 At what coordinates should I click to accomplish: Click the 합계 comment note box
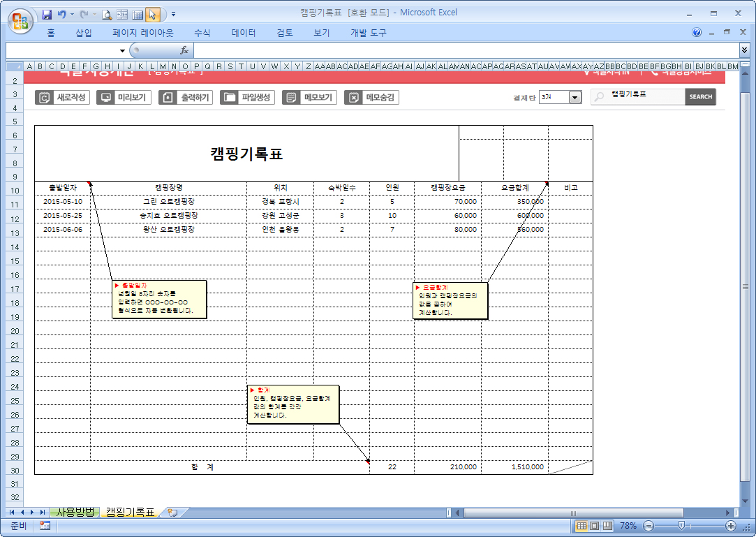(x=293, y=404)
